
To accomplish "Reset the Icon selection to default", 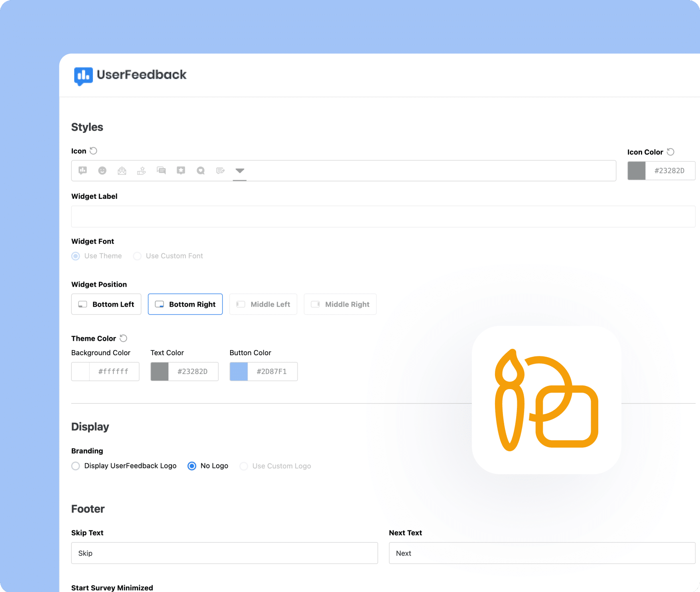I will click(x=93, y=151).
